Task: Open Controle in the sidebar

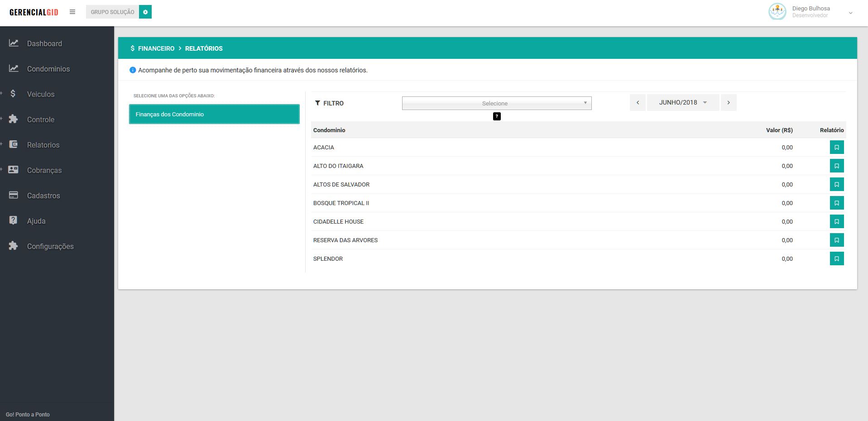Action: 41,120
